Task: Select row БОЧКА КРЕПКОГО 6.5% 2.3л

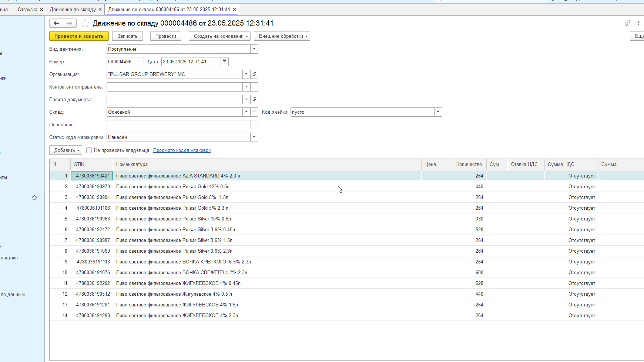Action: click(x=346, y=262)
